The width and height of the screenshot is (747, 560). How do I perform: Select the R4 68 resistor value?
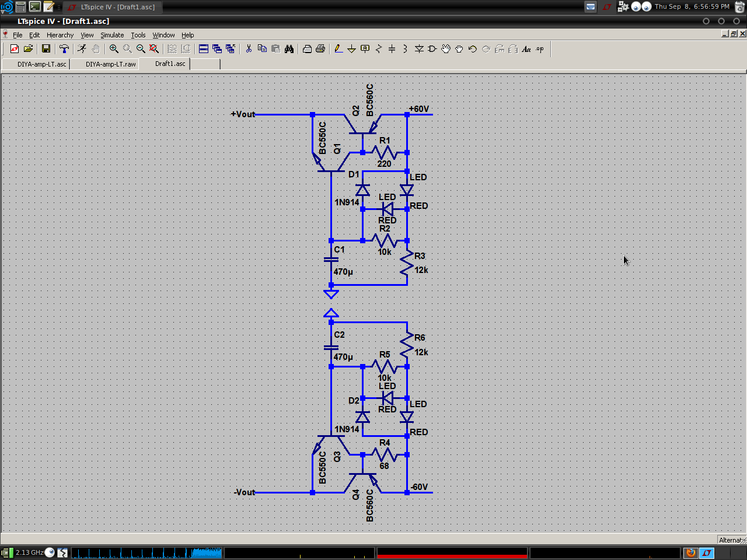click(x=384, y=466)
